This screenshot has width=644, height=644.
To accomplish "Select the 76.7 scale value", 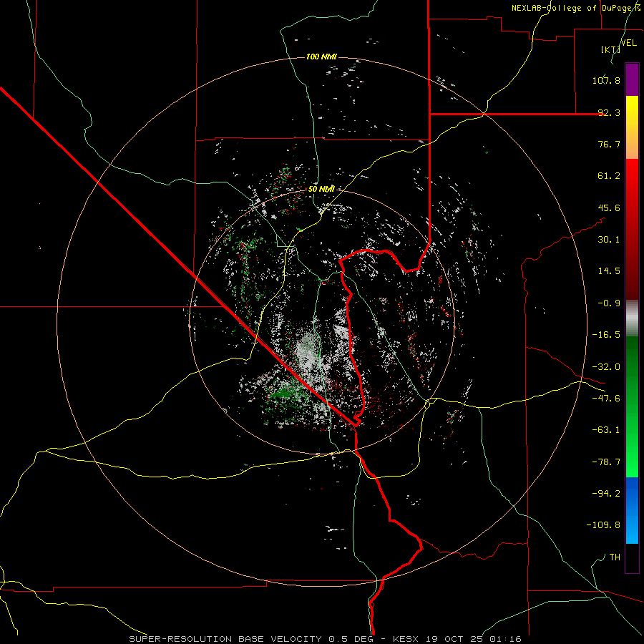I will pyautogui.click(x=609, y=144).
